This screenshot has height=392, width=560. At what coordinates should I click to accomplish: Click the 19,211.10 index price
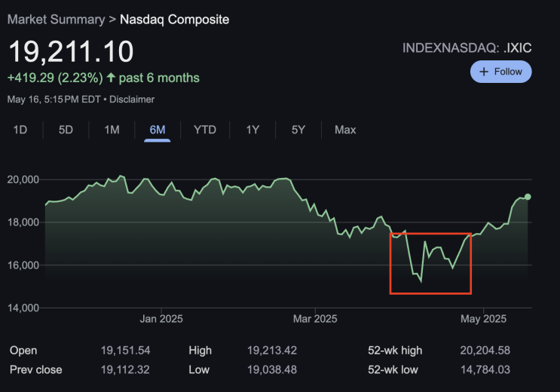click(71, 51)
